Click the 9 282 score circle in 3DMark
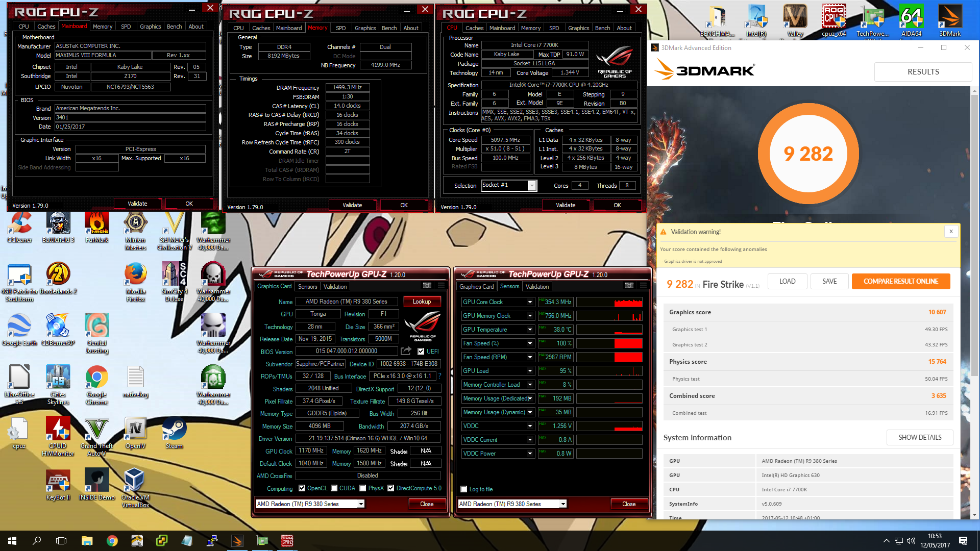980x551 pixels. click(x=808, y=154)
